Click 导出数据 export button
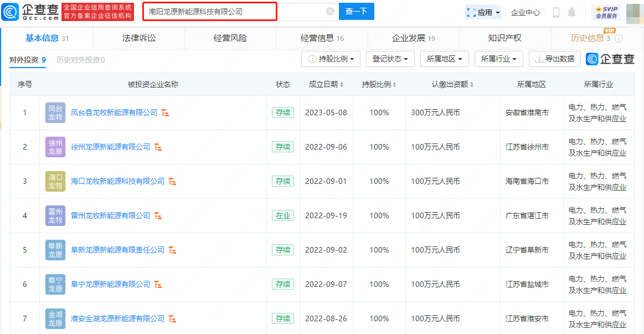 [x=554, y=59]
